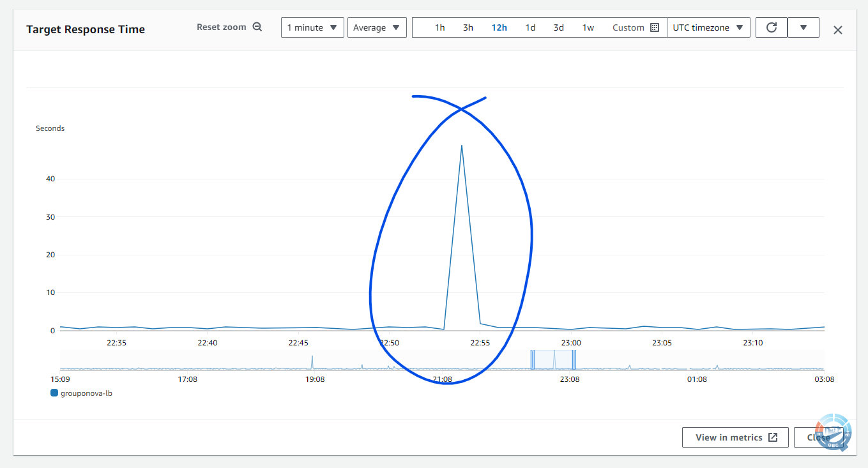Click the right handle of the minimap selection

pos(574,359)
